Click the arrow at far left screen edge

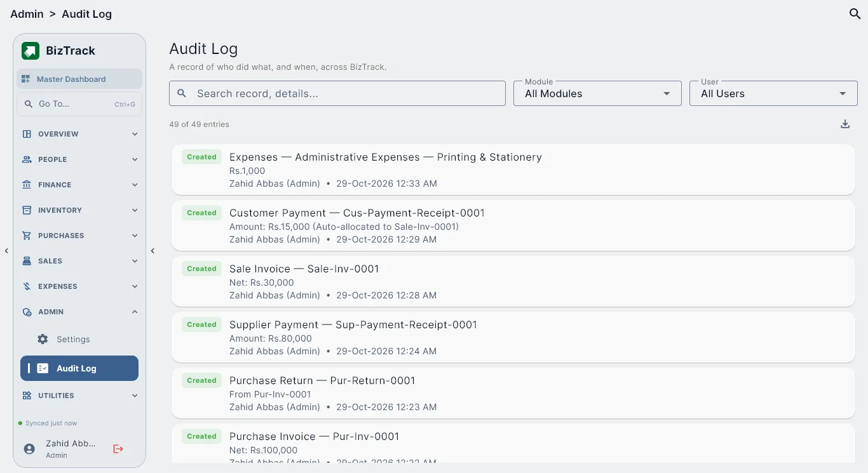click(x=6, y=251)
